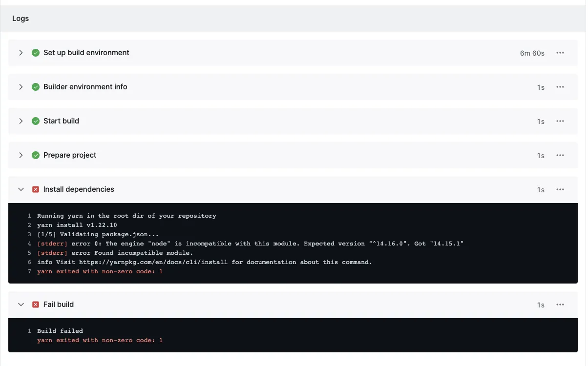Open more options for Prepare project step
This screenshot has width=588, height=366.
pyautogui.click(x=560, y=155)
